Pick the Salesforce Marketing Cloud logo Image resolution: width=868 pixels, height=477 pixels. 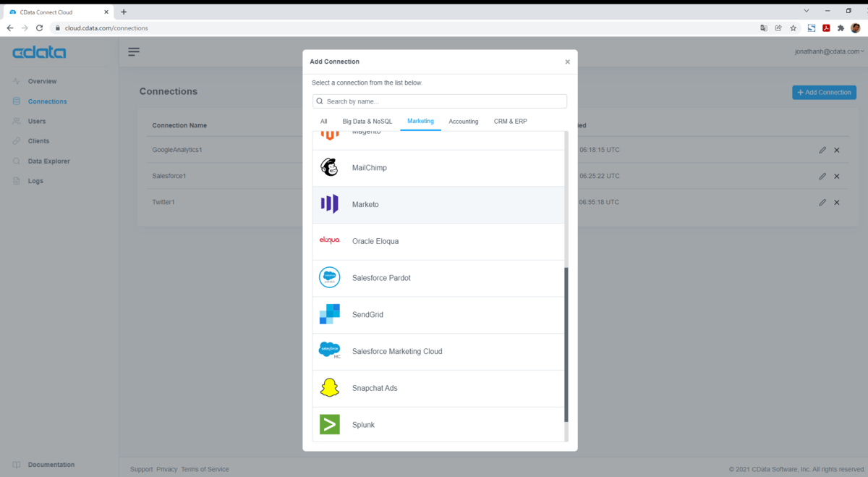[x=329, y=350]
